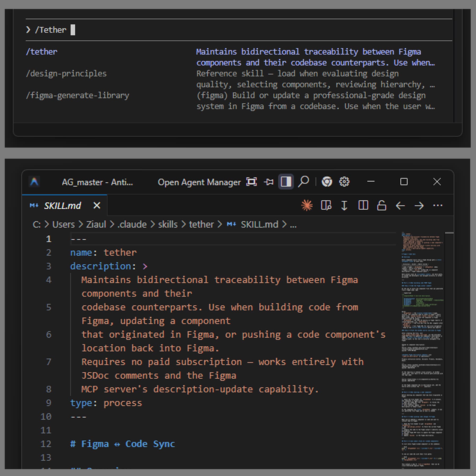Click the Ziaul breadcrumb segment
The width and height of the screenshot is (476, 476).
(x=96, y=225)
